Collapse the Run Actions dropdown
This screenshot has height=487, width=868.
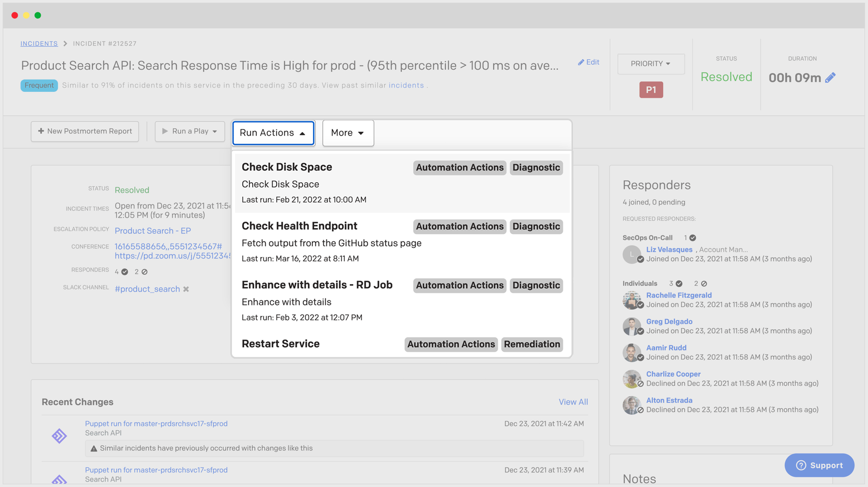273,132
